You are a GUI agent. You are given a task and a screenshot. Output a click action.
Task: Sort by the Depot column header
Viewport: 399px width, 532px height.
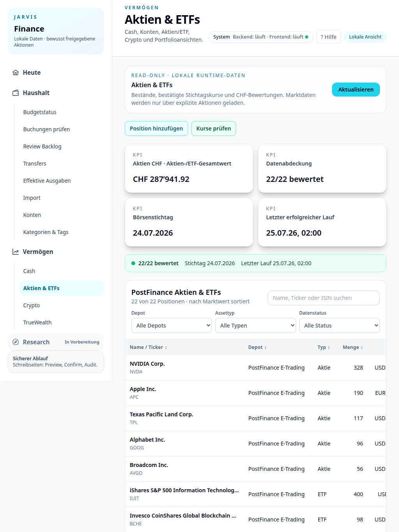click(257, 347)
